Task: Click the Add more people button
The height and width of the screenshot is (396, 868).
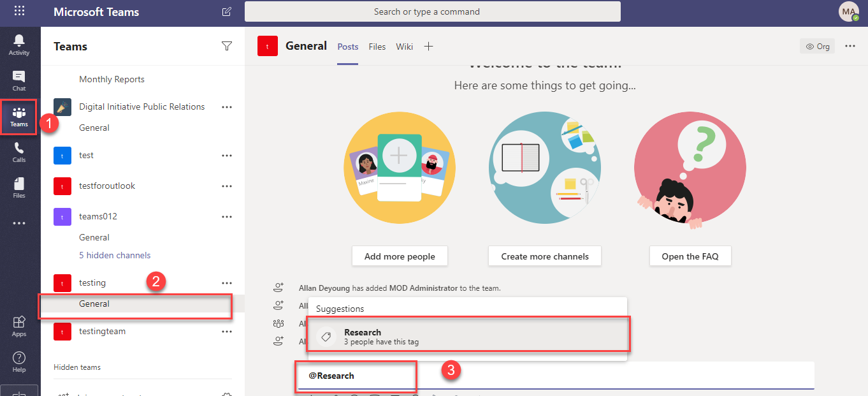Action: pyautogui.click(x=400, y=256)
